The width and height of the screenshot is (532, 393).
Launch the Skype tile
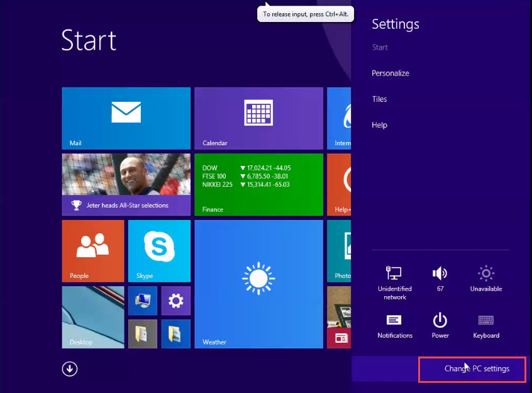pos(160,251)
